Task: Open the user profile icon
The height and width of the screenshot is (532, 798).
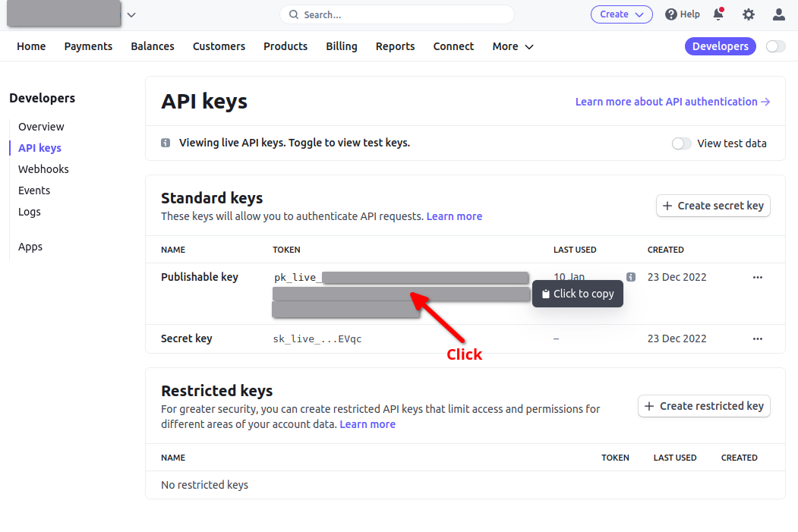Action: (779, 14)
